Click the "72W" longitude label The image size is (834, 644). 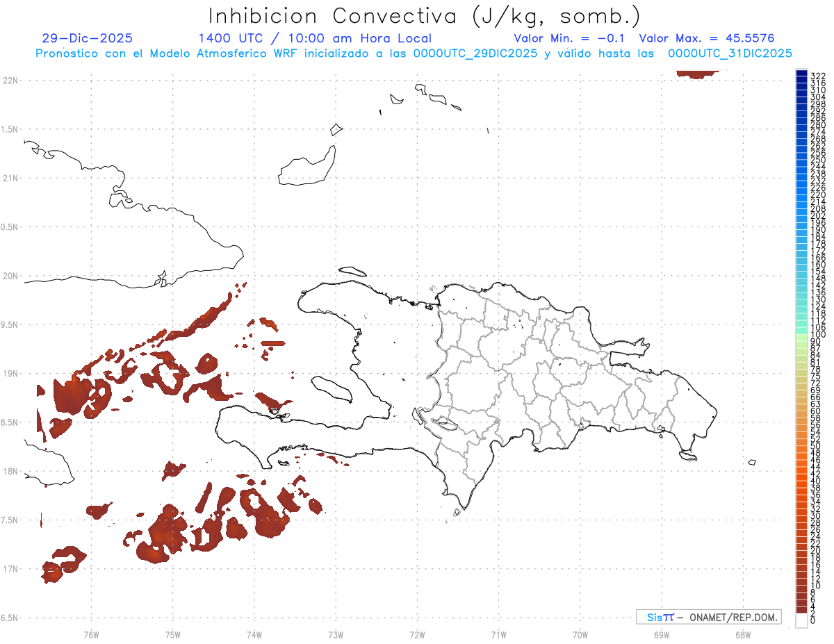(417, 634)
